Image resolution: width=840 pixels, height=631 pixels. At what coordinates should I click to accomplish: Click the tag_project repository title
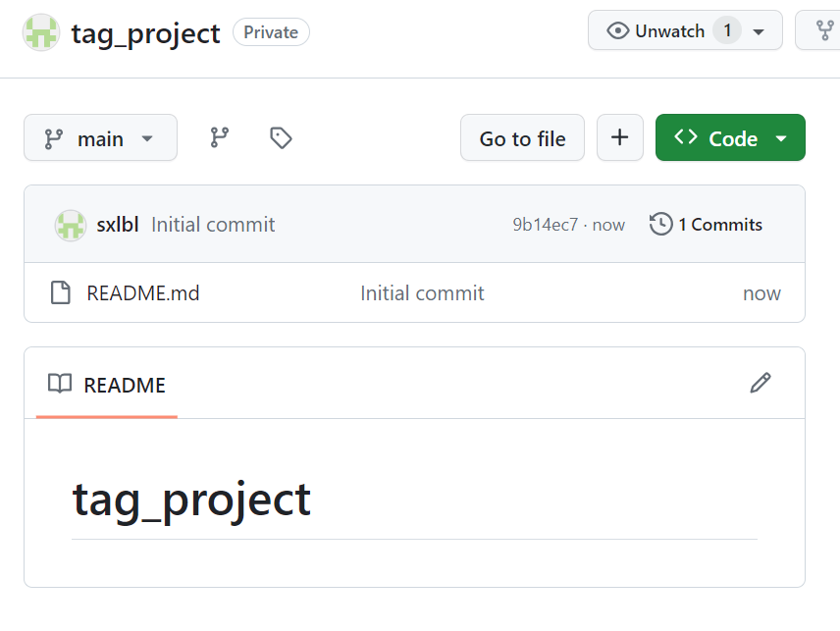(x=145, y=32)
